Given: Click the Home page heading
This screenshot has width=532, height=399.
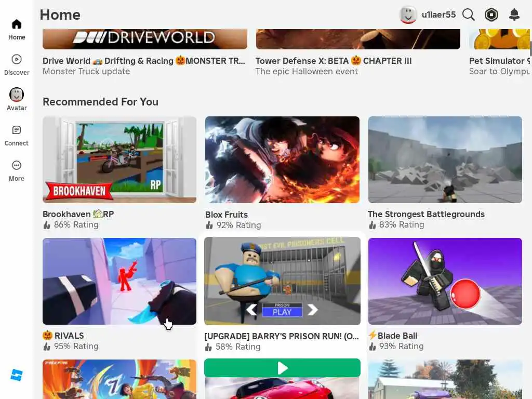Looking at the screenshot, I should pos(60,15).
